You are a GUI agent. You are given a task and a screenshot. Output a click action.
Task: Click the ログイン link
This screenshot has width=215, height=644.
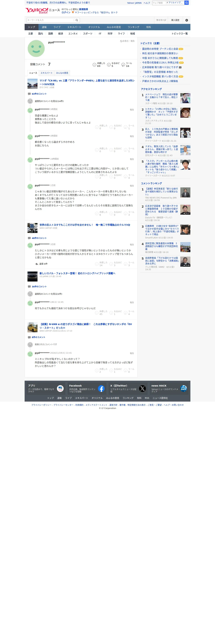(x=66, y=13)
